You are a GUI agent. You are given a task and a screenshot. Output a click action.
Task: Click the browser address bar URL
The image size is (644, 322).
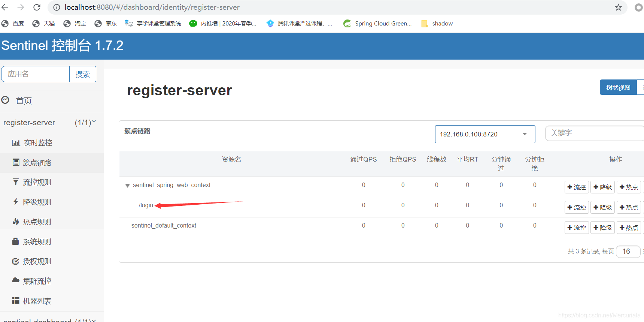pyautogui.click(x=152, y=7)
